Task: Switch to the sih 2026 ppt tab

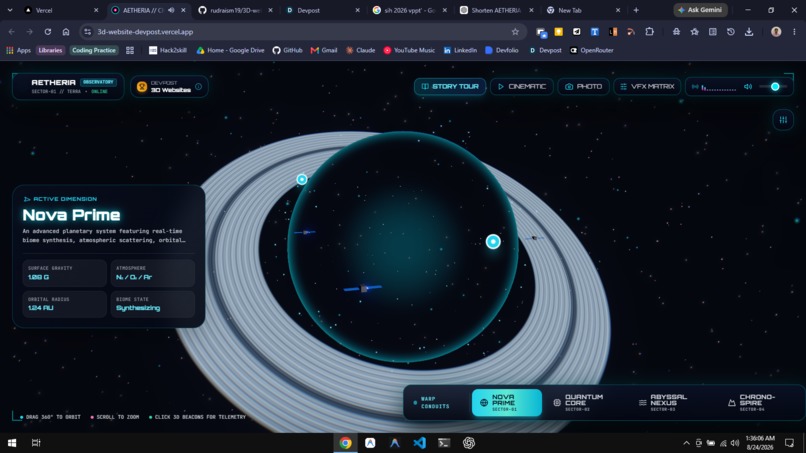Action: pyautogui.click(x=409, y=10)
